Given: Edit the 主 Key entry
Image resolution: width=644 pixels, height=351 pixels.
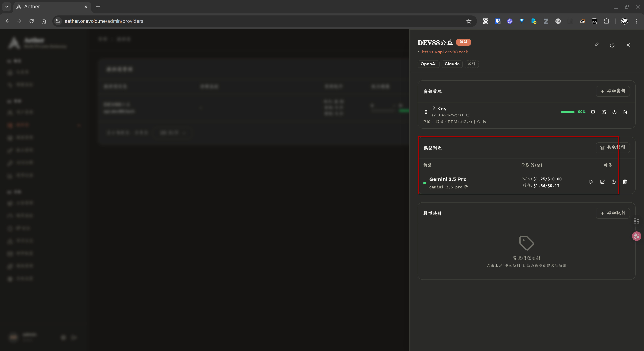Looking at the screenshot, I should pyautogui.click(x=604, y=112).
